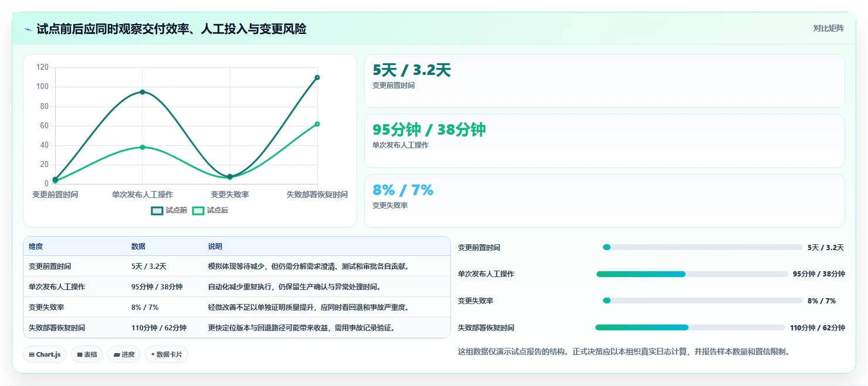
Task: Select the 表格 tag chip
Action: 87,354
